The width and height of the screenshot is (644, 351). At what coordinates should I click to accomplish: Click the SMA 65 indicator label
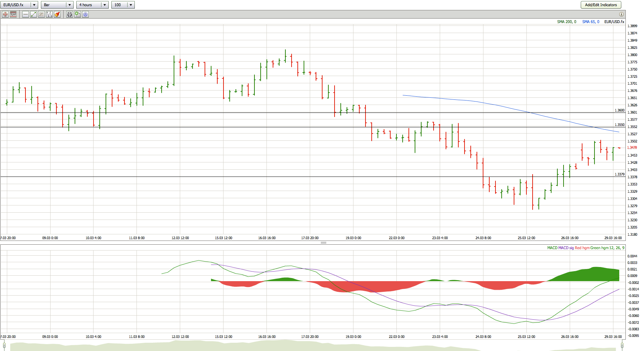[590, 22]
